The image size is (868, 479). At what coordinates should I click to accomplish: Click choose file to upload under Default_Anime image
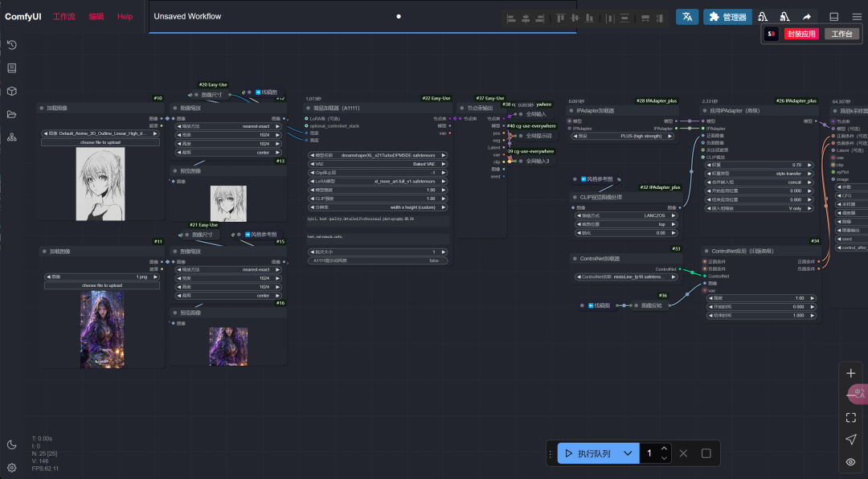point(100,142)
